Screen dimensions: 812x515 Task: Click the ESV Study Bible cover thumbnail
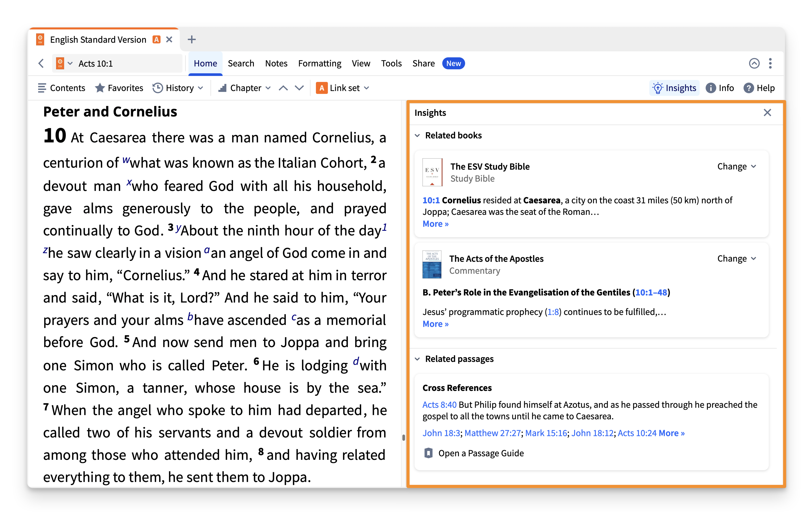tap(432, 172)
